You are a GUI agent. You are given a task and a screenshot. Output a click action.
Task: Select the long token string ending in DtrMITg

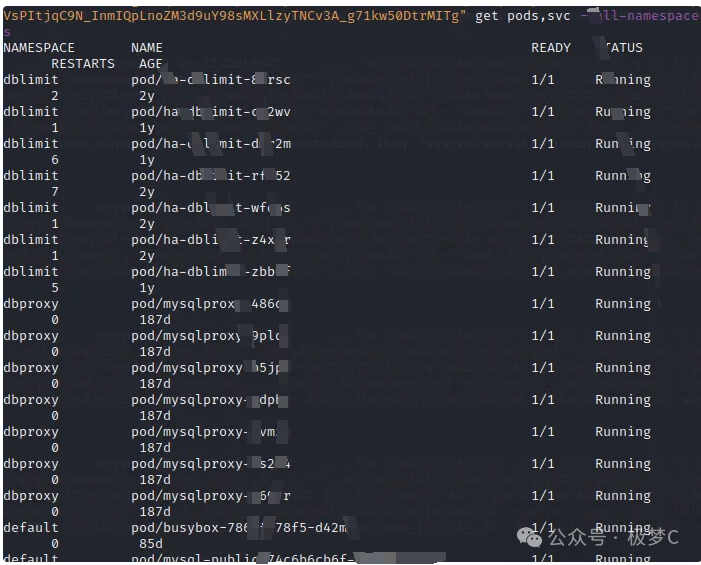[234, 16]
